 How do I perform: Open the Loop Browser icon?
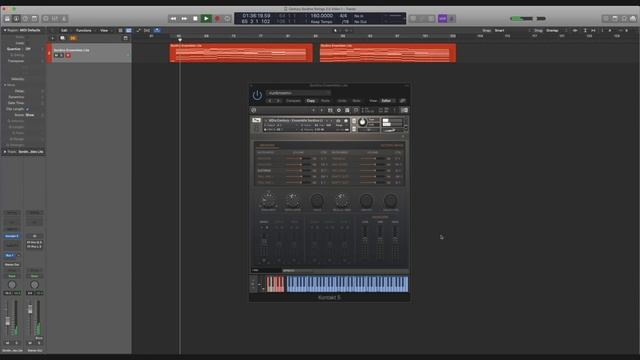tap(624, 18)
